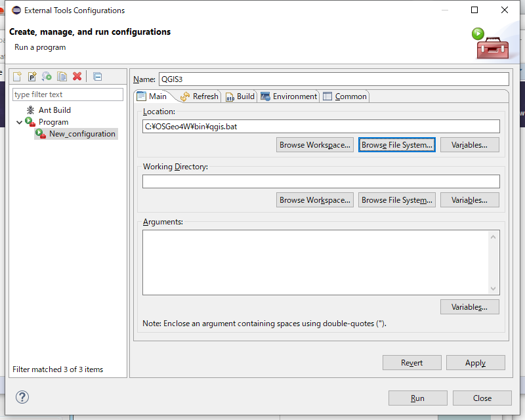This screenshot has height=420, width=525.
Task: Click Browse File System for Location
Action: point(397,145)
